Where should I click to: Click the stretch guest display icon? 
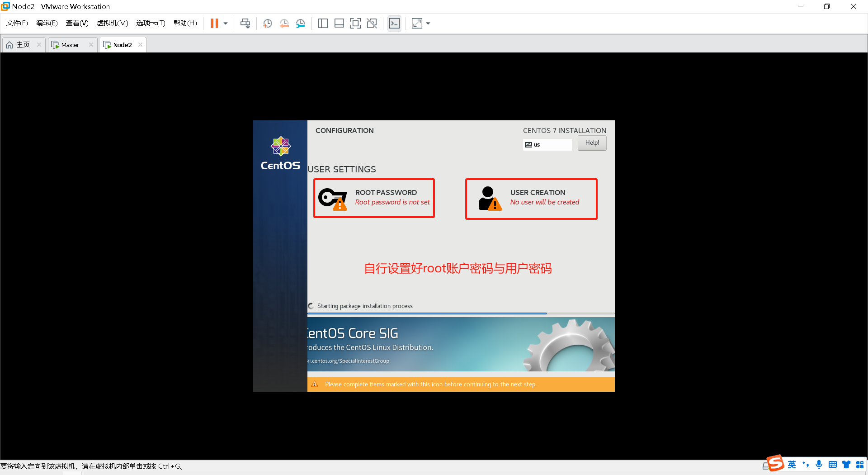(x=417, y=24)
